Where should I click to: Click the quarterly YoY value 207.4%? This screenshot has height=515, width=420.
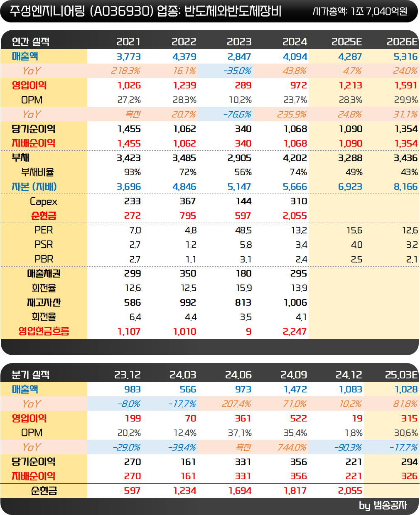tap(236, 404)
